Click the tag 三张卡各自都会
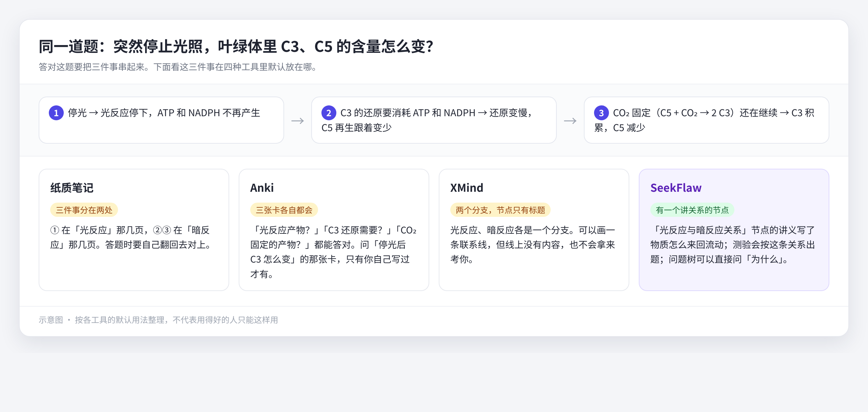Viewport: 868px width, 412px height. coord(284,210)
